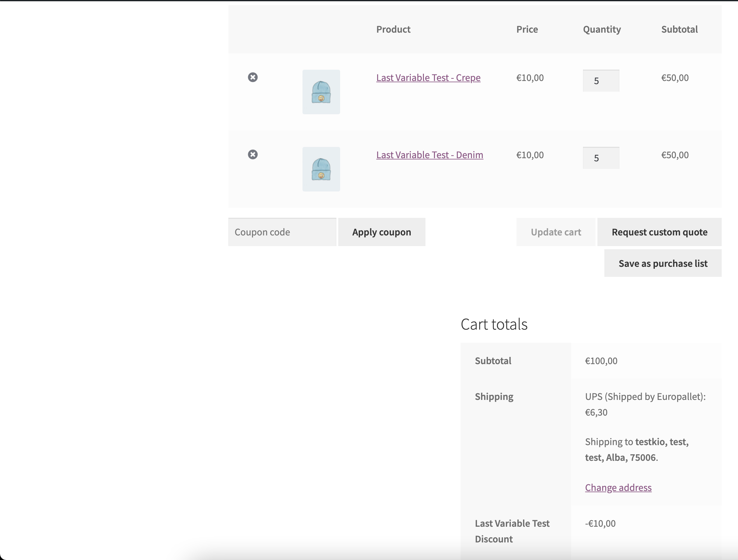Request a custom quote
The image size is (738, 560).
click(659, 232)
